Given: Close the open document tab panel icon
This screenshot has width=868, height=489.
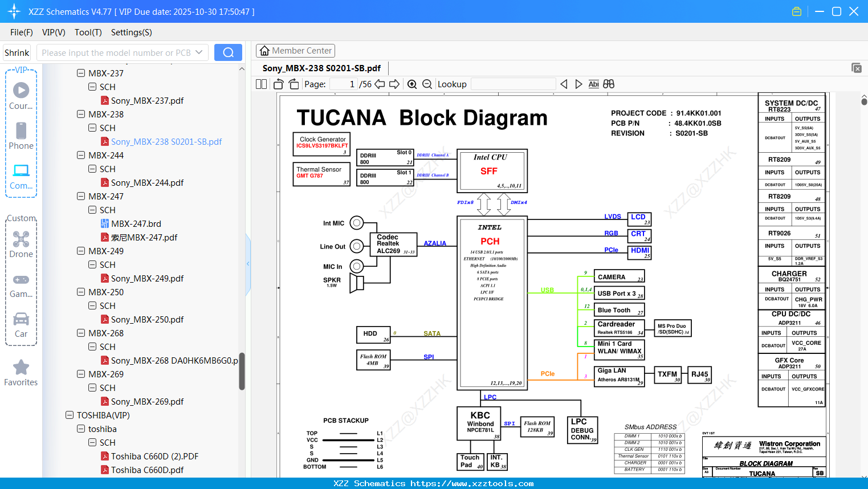Looking at the screenshot, I should pyautogui.click(x=857, y=68).
